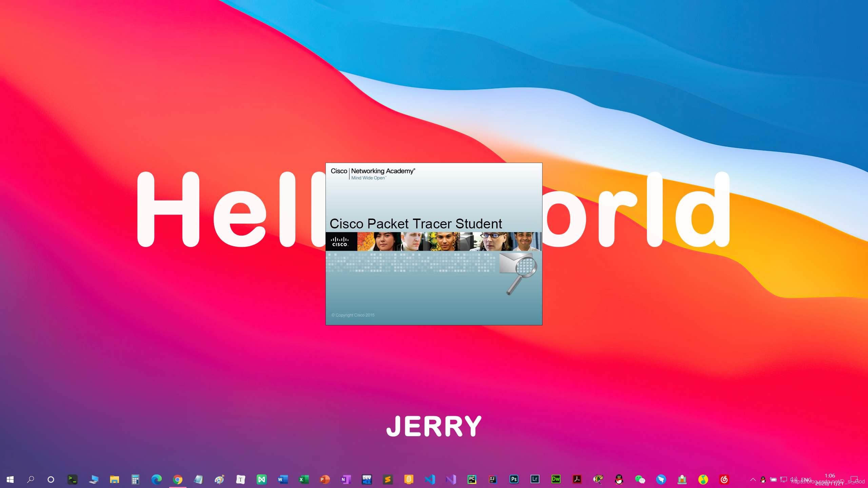The image size is (868, 488).
Task: Open the Windows Start menu
Action: (x=10, y=479)
